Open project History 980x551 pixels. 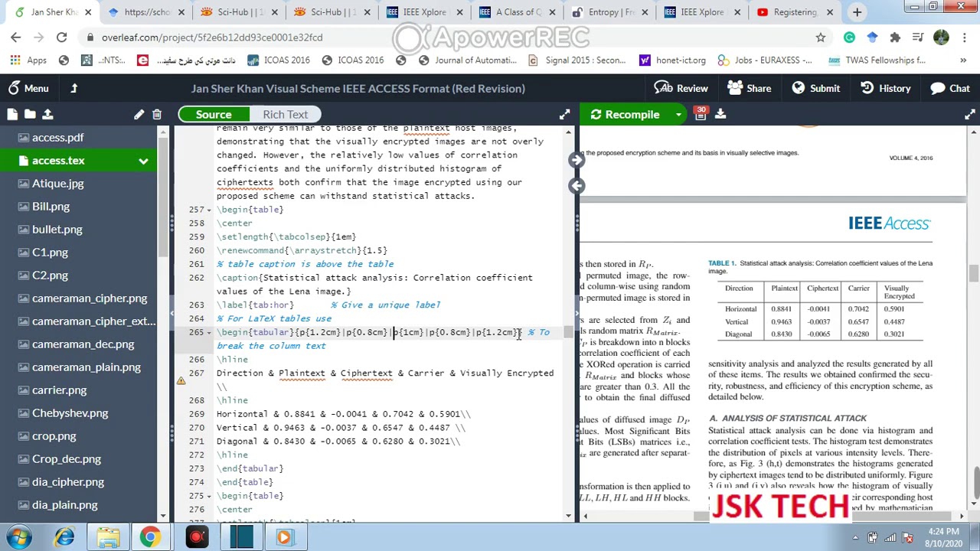(x=884, y=88)
